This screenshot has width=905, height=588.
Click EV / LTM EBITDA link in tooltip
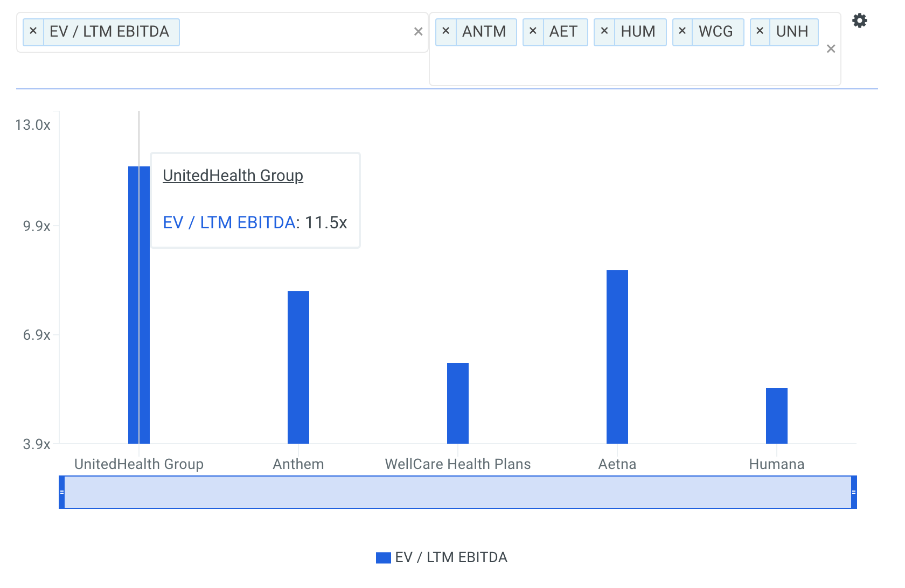tap(229, 222)
